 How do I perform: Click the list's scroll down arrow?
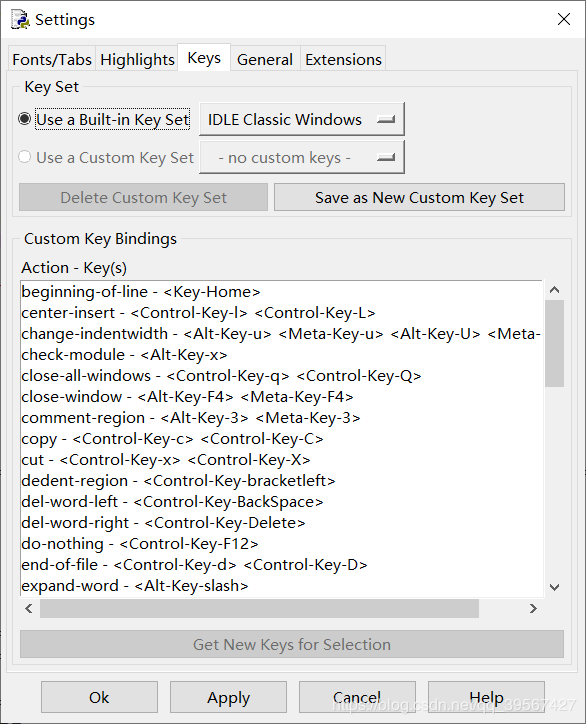pos(555,587)
